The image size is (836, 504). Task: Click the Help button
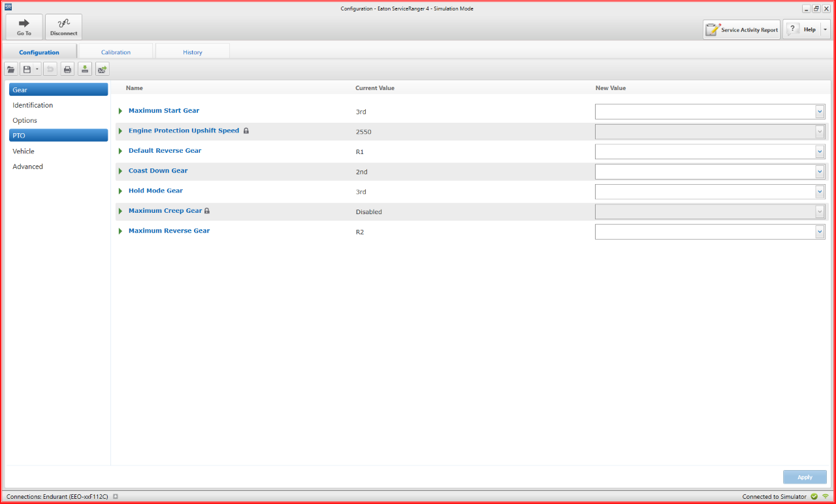802,29
